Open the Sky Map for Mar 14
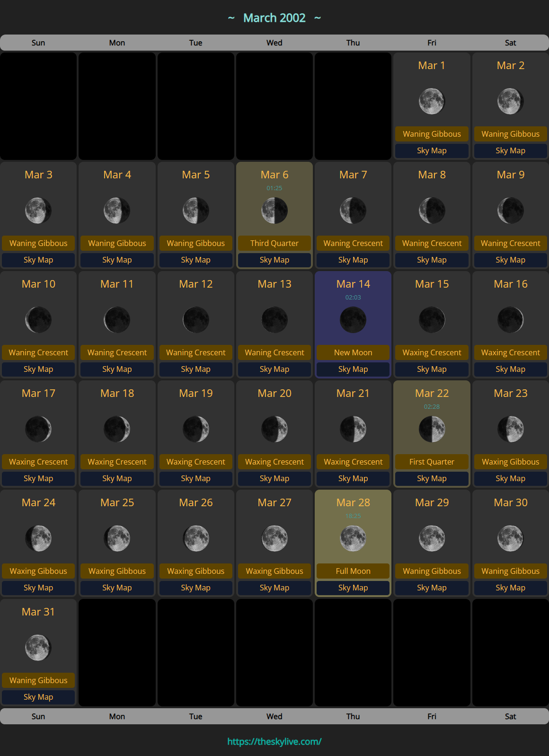 tap(353, 369)
